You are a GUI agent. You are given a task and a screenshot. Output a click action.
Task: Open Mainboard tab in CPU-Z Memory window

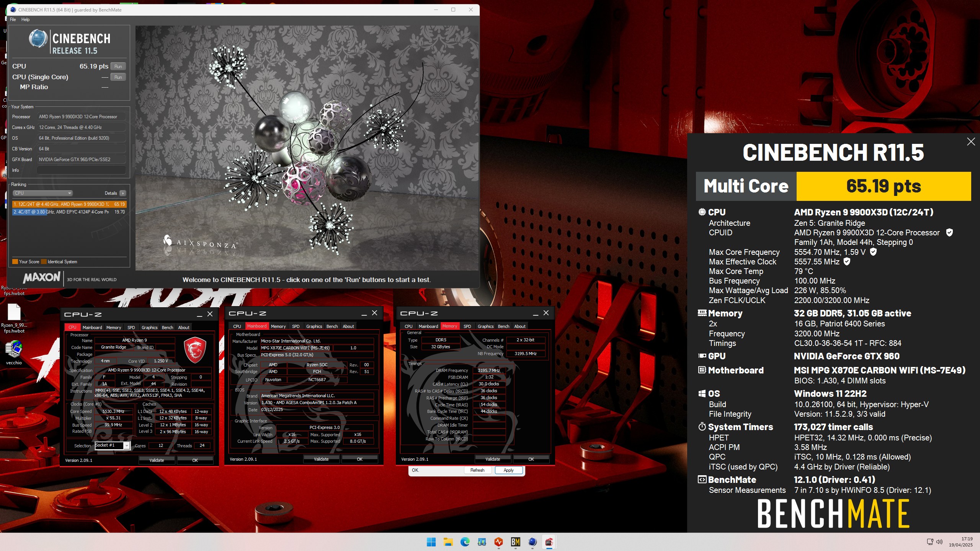(x=428, y=326)
